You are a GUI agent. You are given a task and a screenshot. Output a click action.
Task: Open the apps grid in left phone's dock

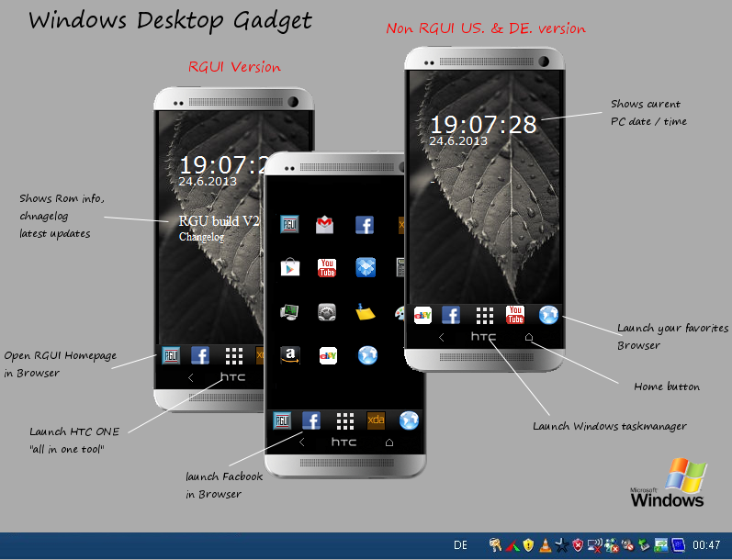point(234,356)
